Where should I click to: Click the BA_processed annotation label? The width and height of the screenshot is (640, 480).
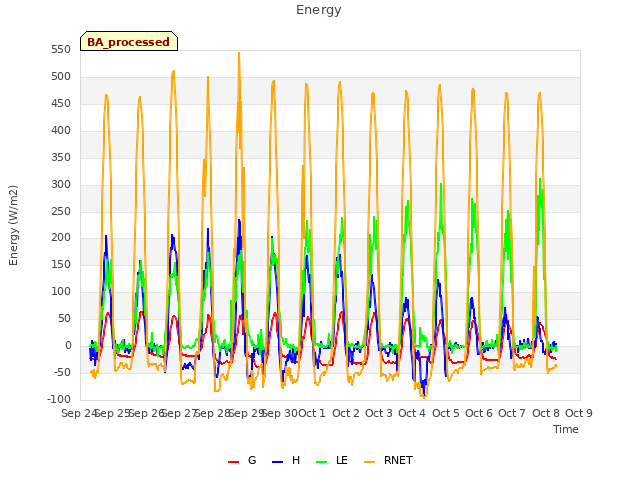point(129,42)
